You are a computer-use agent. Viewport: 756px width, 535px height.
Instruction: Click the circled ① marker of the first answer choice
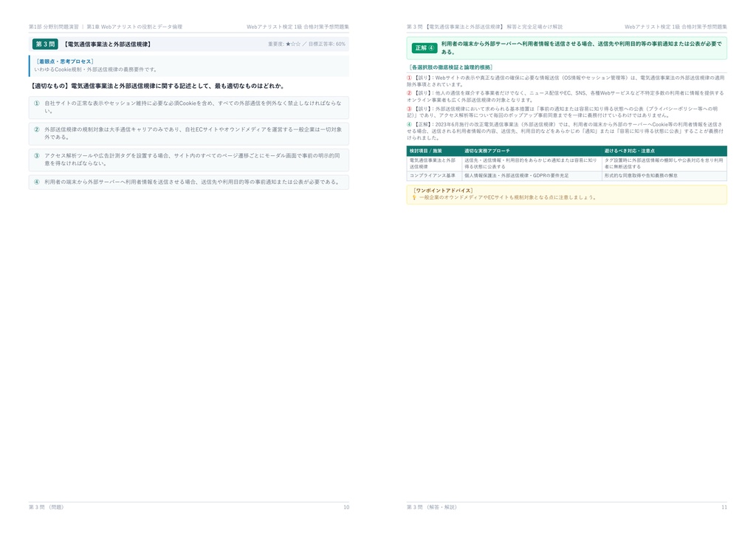click(37, 103)
